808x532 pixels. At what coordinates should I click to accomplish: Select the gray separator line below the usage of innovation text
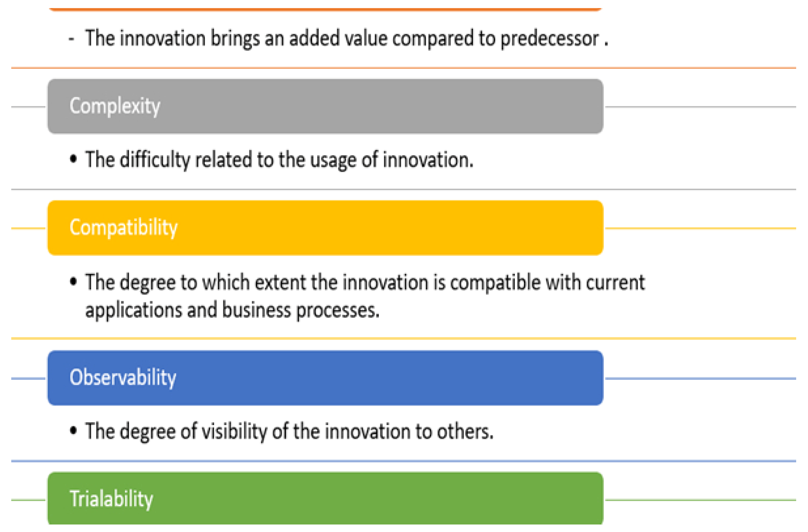click(404, 189)
